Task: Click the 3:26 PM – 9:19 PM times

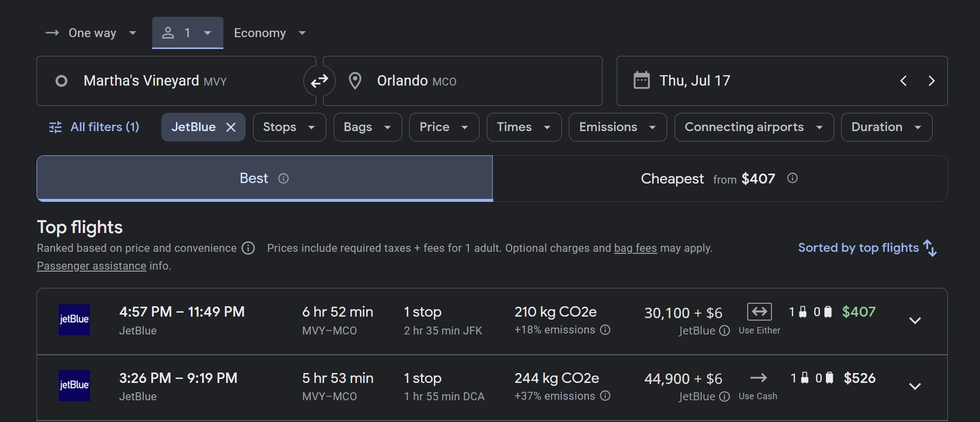Action: click(x=178, y=378)
